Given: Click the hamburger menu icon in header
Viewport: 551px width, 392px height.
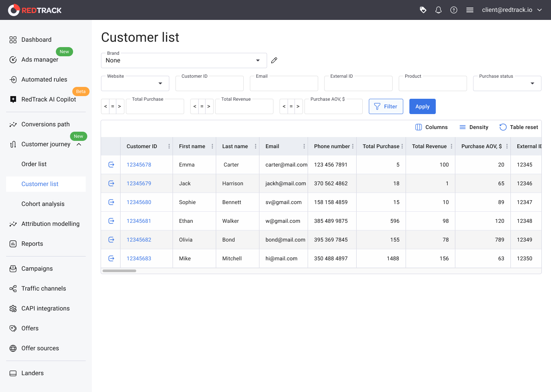Looking at the screenshot, I should point(470,10).
